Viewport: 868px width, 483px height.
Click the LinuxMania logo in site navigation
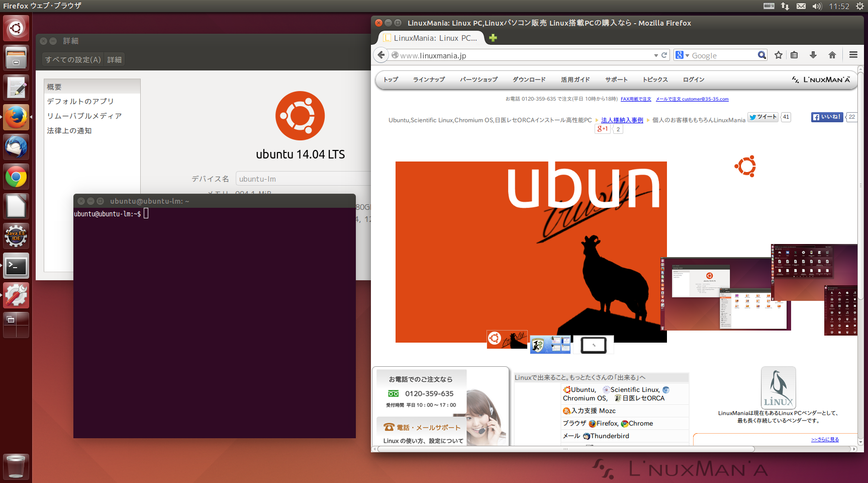point(821,79)
